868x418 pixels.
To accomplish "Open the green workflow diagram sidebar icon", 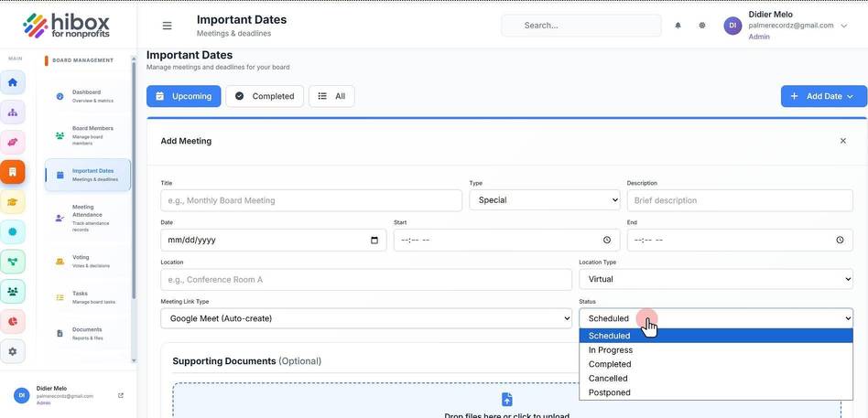I will [13, 262].
